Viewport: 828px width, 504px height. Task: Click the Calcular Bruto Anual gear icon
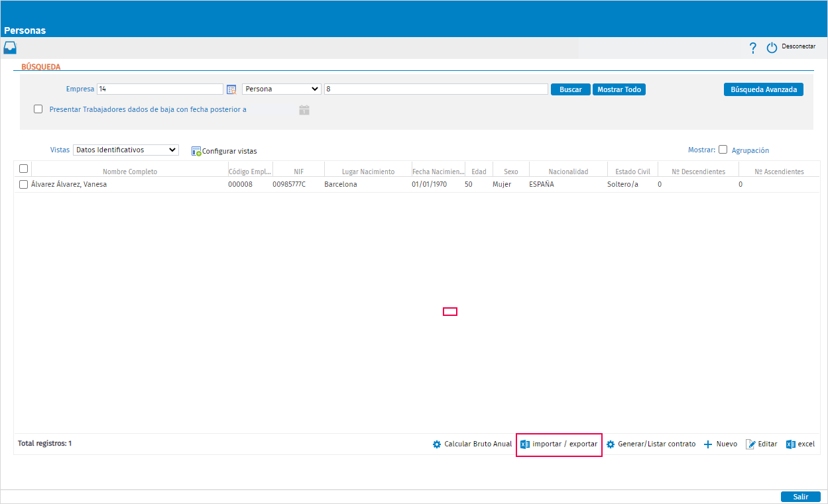pos(437,444)
